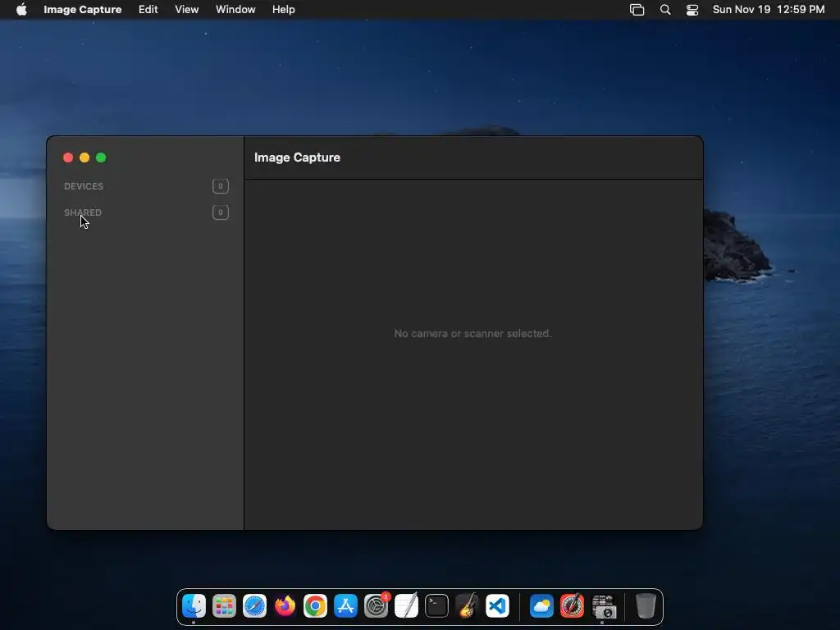The height and width of the screenshot is (630, 840).
Task: Open the Help menu
Action: coord(283,9)
